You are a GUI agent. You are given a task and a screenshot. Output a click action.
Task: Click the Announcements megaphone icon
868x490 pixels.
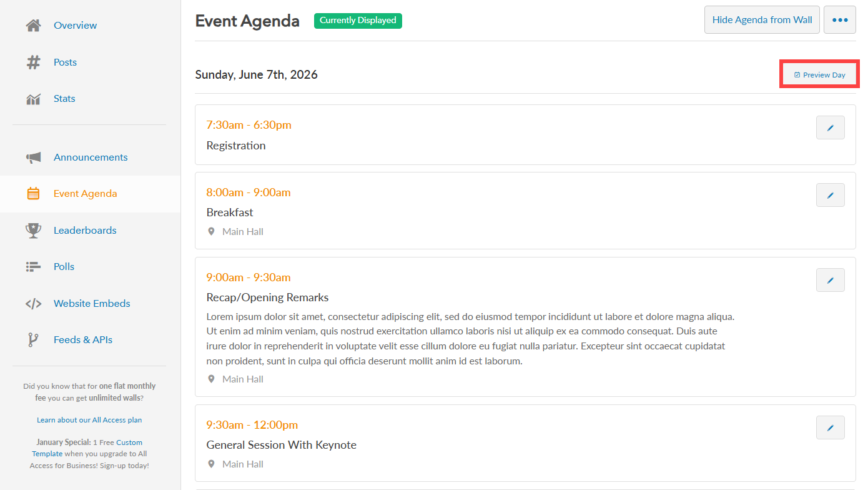tap(33, 157)
